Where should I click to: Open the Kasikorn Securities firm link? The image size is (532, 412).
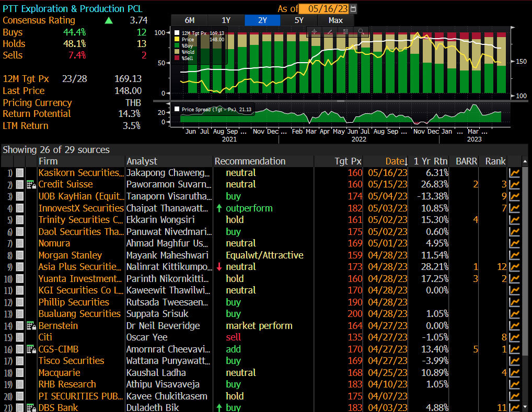(x=81, y=173)
